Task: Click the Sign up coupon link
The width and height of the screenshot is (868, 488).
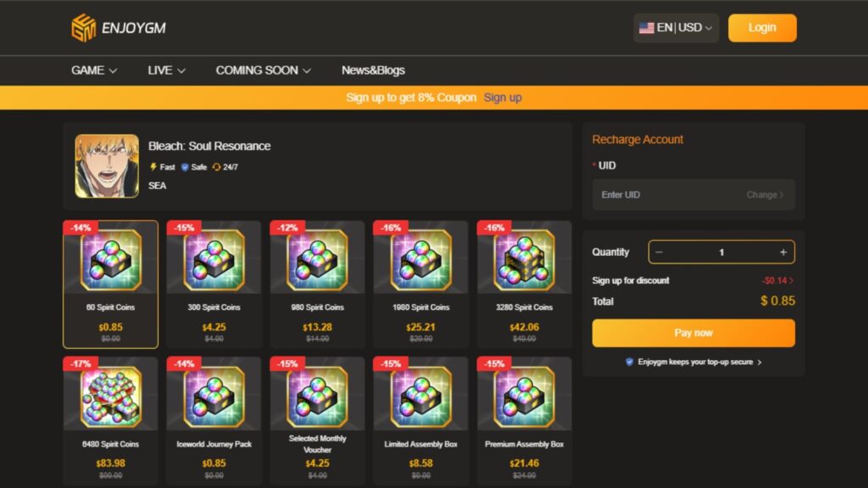Action: 503,97
